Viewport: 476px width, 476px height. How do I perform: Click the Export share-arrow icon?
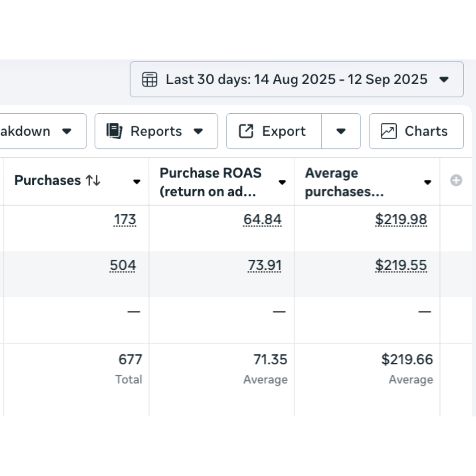click(x=246, y=131)
